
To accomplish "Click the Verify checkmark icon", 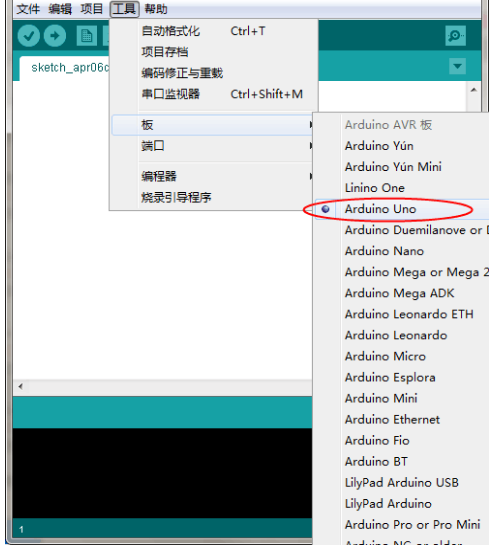I will (29, 36).
